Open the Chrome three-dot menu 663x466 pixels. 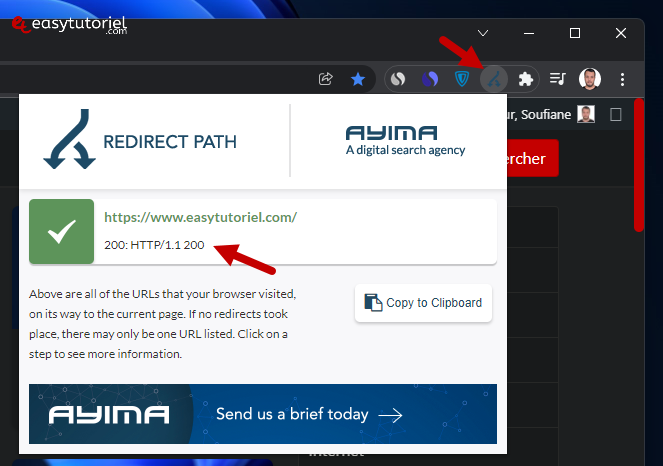622,79
